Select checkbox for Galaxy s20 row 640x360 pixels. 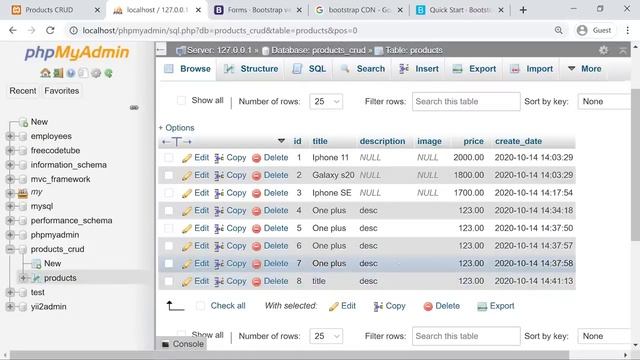coord(169,175)
